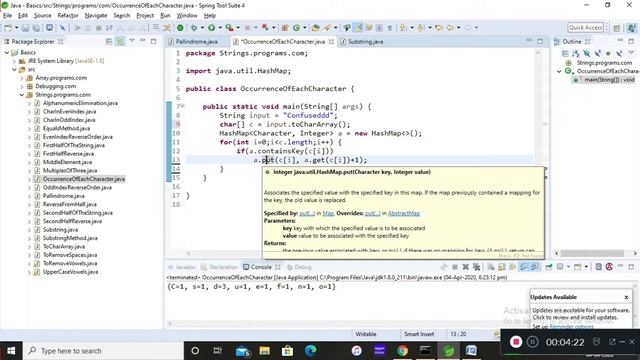Screen dimensions: 640x360
Task: Click the Save toolbar icon
Action: click(25, 27)
